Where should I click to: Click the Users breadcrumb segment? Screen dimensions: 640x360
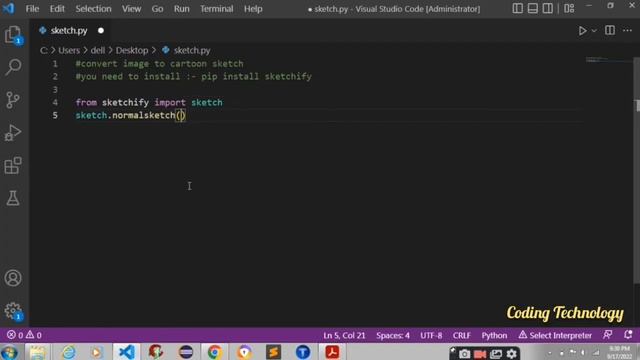point(69,50)
